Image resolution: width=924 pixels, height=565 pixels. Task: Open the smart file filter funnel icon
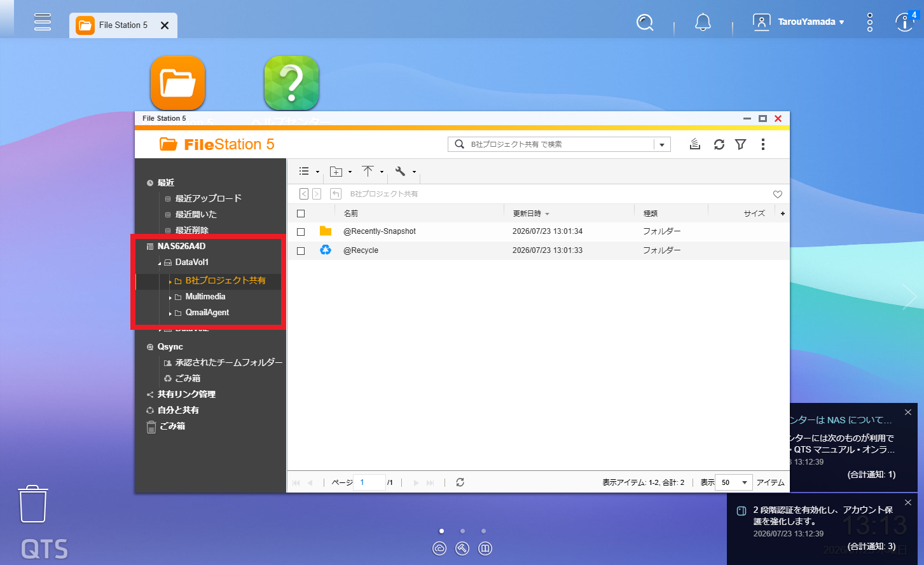coord(741,144)
